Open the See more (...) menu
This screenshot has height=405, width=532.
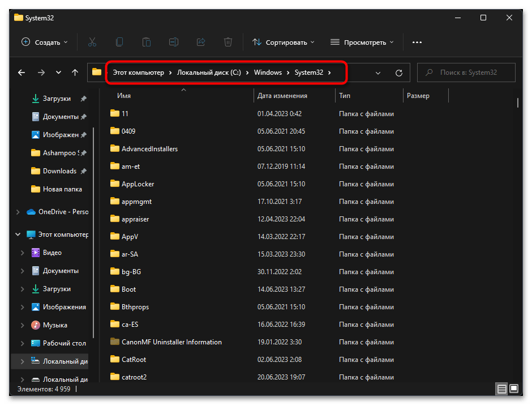[417, 42]
